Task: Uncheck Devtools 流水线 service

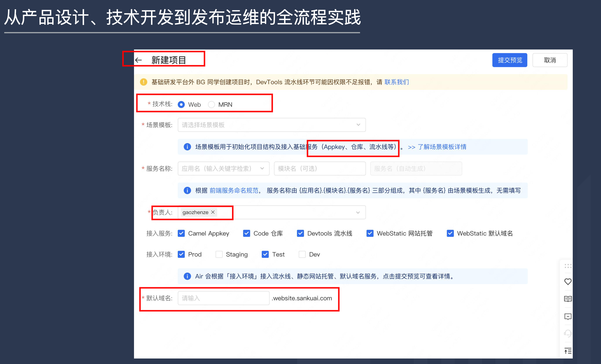Action: click(x=300, y=233)
